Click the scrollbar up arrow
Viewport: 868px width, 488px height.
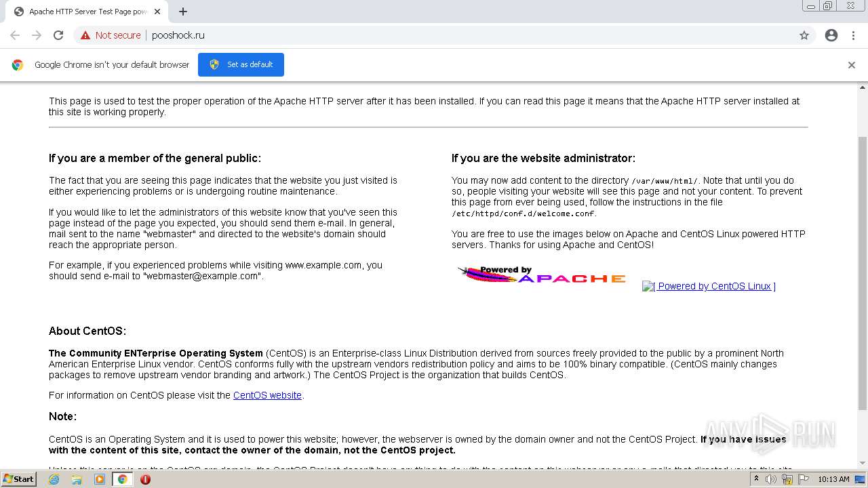tap(863, 87)
